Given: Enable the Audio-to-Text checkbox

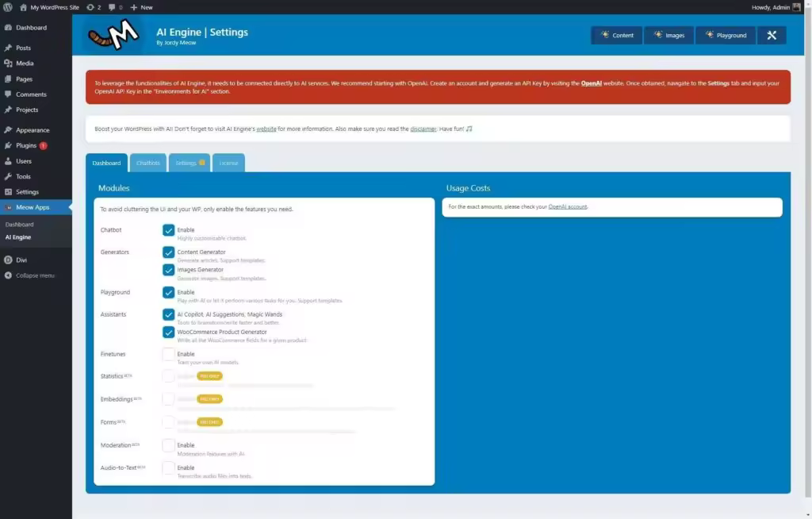Looking at the screenshot, I should 168,468.
